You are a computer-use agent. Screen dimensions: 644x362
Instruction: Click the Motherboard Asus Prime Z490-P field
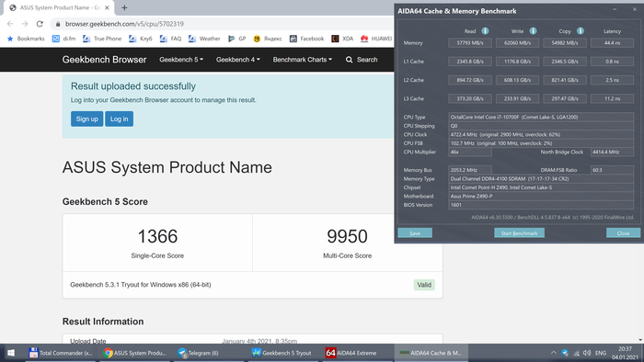click(x=541, y=196)
